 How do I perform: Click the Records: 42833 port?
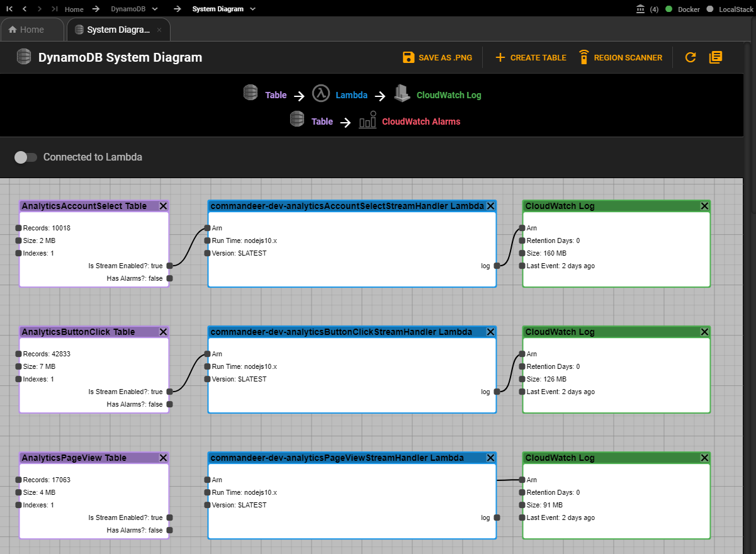[x=18, y=354]
